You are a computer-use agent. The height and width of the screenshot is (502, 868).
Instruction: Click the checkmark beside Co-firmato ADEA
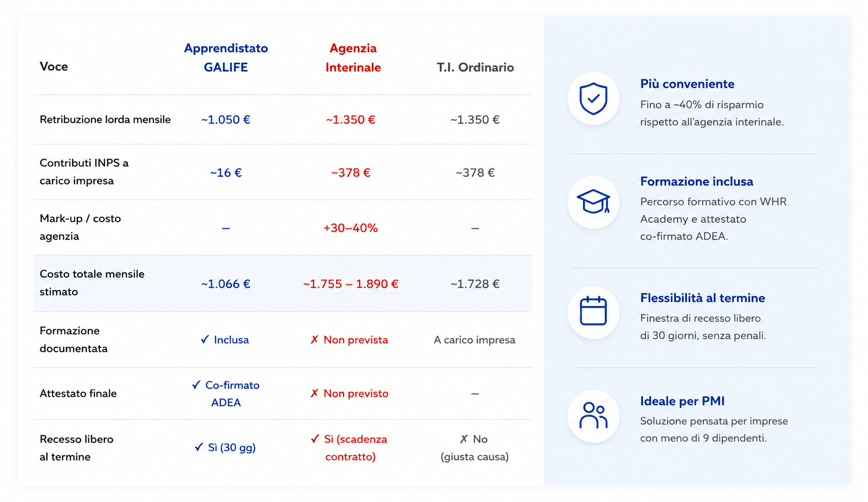pos(196,385)
